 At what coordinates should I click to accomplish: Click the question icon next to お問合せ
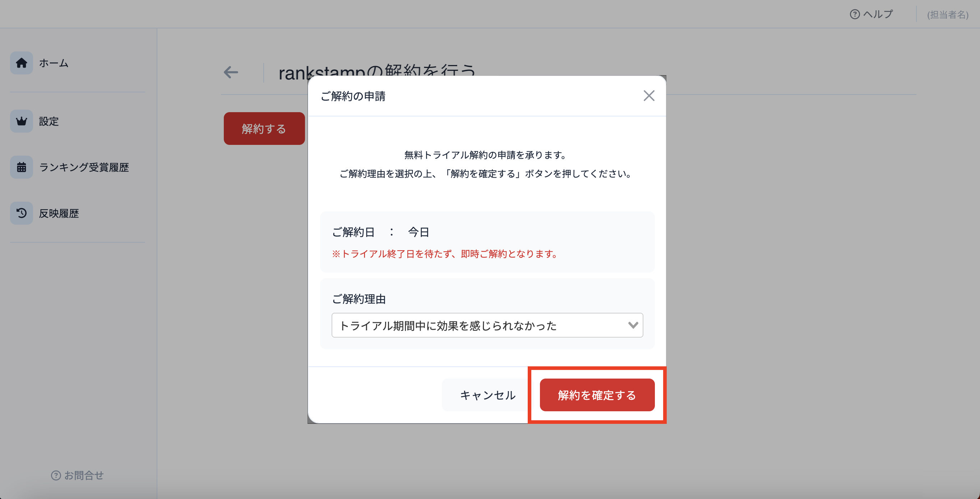coord(56,475)
